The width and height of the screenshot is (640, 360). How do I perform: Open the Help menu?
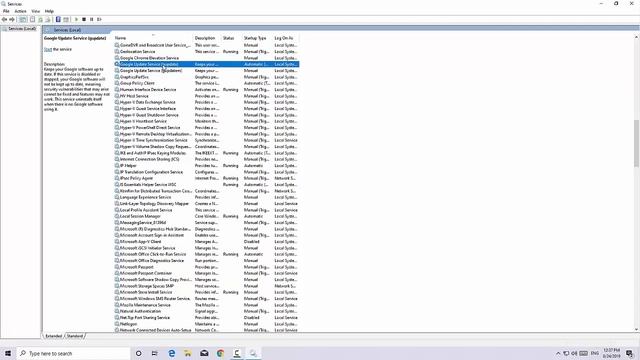pos(49,11)
